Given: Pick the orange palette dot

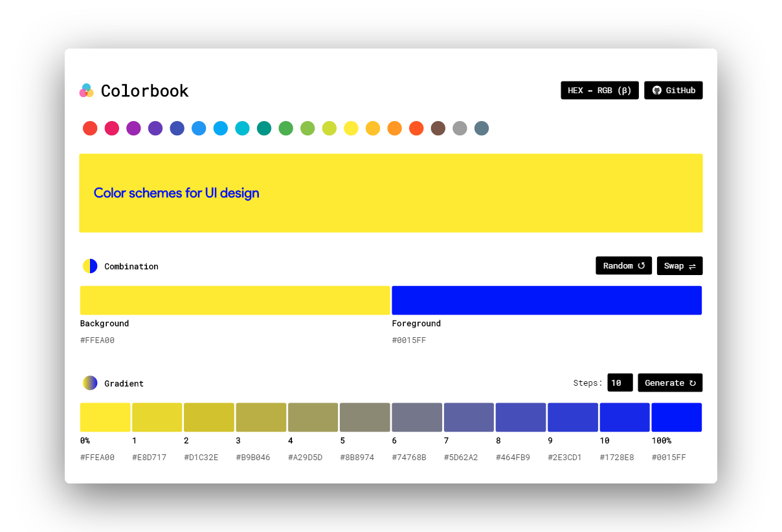Looking at the screenshot, I should tap(395, 128).
